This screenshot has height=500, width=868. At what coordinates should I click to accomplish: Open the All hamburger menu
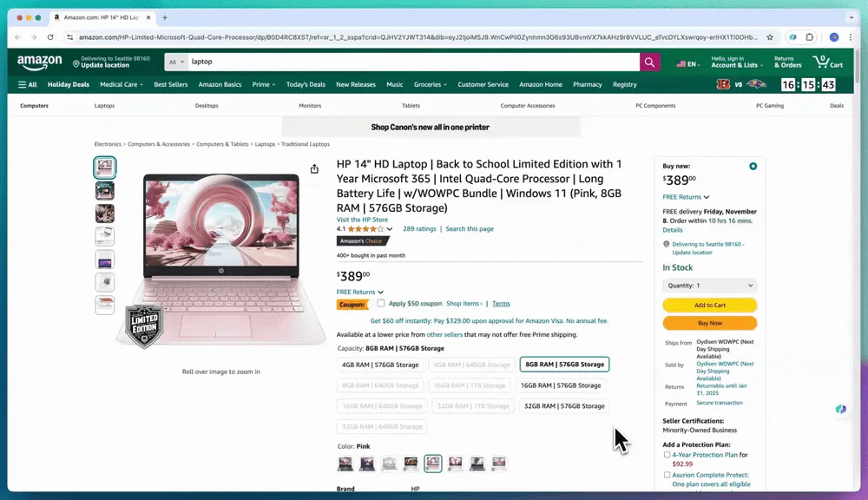27,85
